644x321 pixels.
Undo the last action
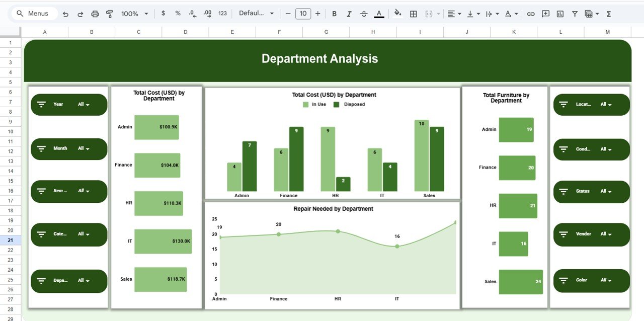(x=65, y=14)
